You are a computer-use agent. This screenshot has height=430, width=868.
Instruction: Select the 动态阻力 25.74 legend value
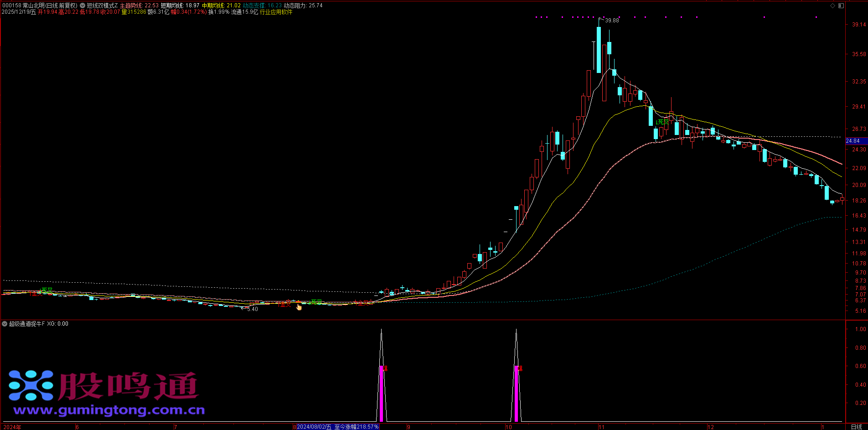[303, 5]
